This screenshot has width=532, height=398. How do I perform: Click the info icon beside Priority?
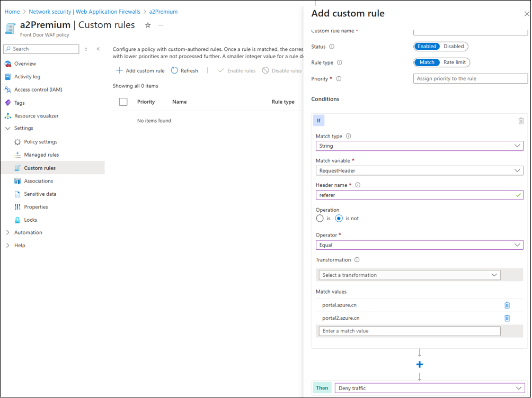coord(339,79)
